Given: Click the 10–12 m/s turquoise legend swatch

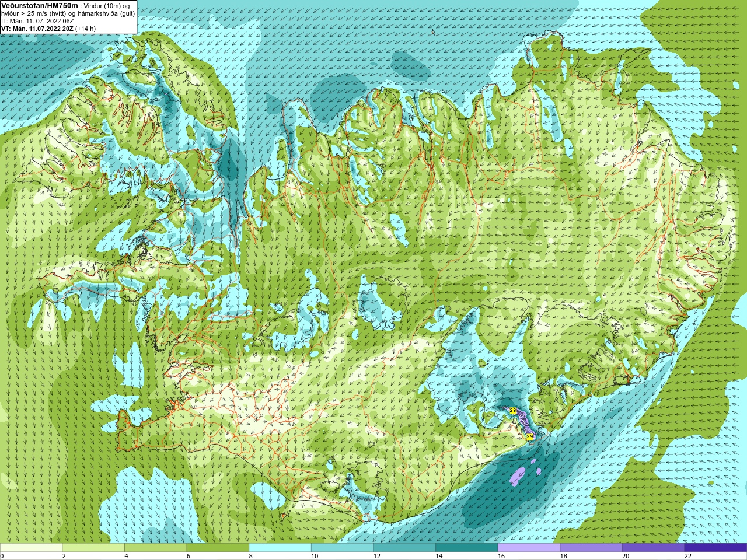Looking at the screenshot, I should pyautogui.click(x=342, y=548).
